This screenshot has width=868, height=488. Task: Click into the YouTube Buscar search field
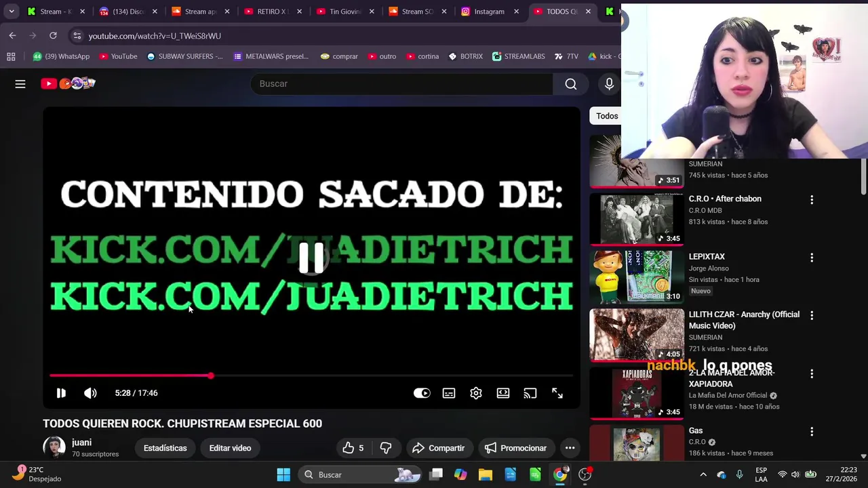point(401,83)
